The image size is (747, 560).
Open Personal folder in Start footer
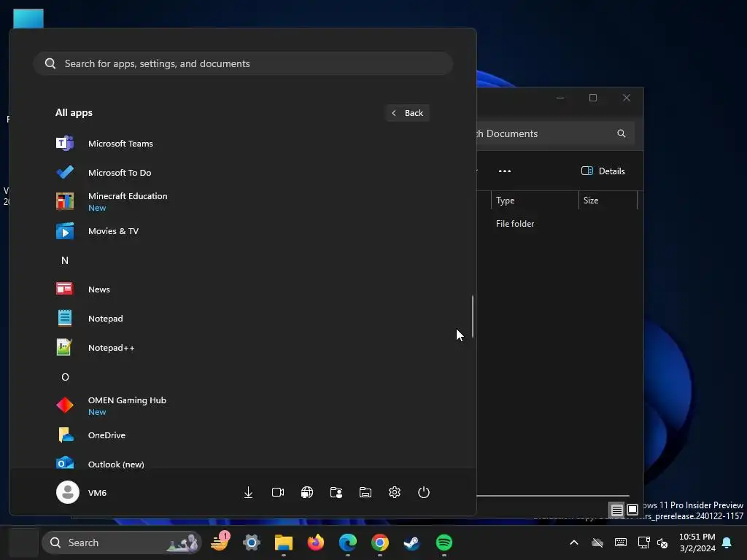tap(336, 492)
